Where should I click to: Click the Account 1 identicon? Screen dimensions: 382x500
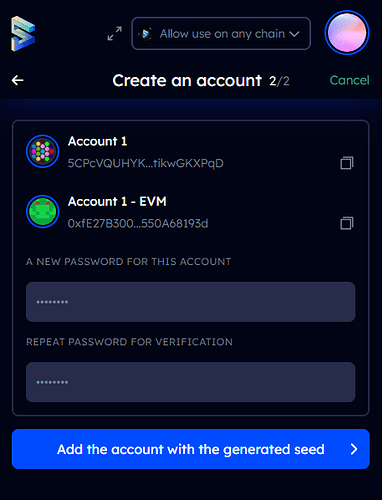coord(43,151)
